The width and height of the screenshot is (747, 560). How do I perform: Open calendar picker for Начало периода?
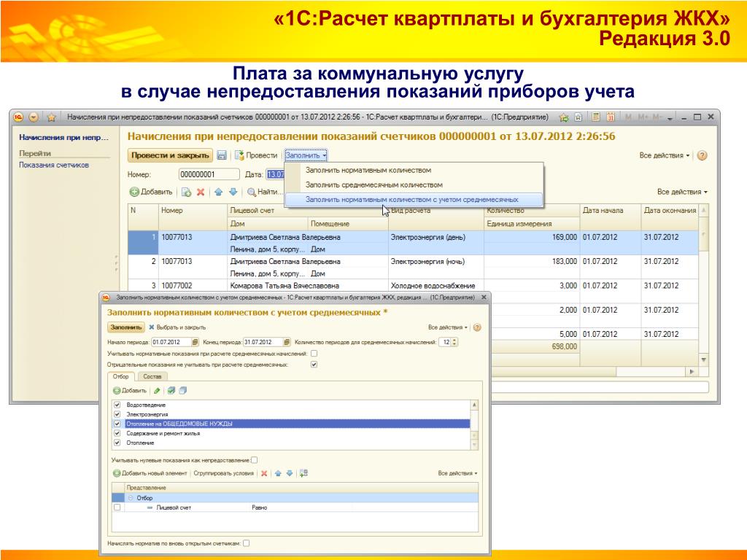pos(195,342)
